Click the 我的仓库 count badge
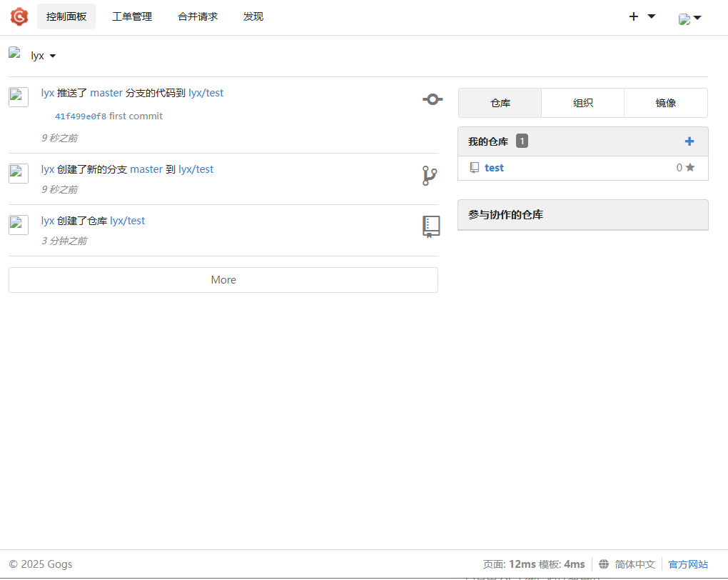Image resolution: width=728 pixels, height=580 pixels. coord(522,141)
